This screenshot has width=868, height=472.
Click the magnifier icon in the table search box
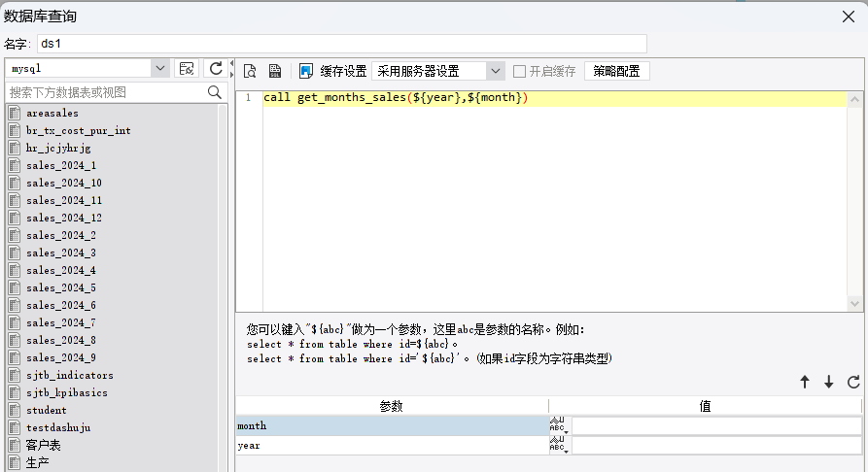[x=216, y=92]
